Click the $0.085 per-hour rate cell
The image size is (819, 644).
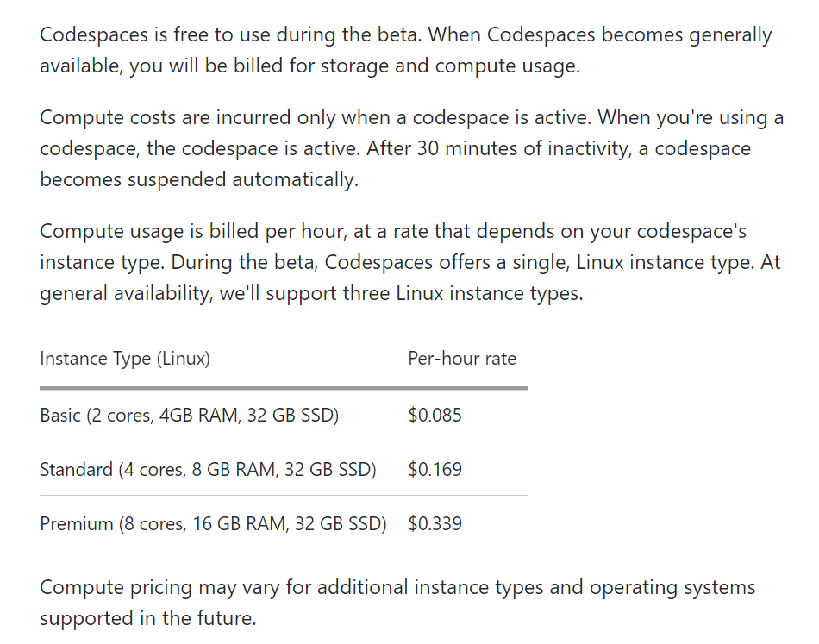tap(435, 416)
